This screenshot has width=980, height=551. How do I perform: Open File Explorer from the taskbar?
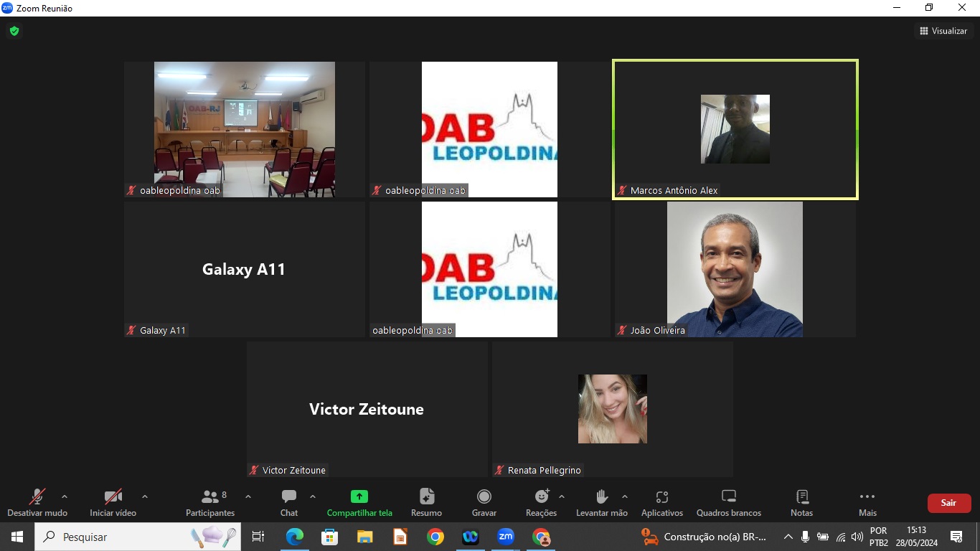point(365,537)
